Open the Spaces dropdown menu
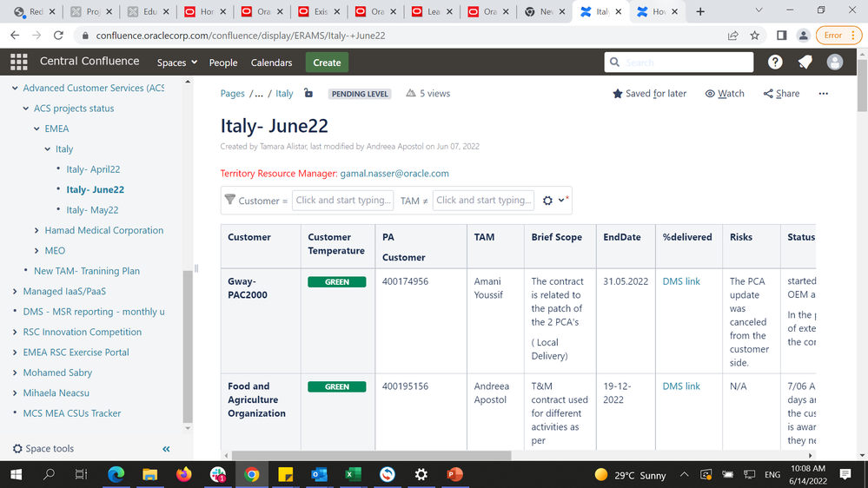Screen dimensions: 868x488 coord(177,63)
